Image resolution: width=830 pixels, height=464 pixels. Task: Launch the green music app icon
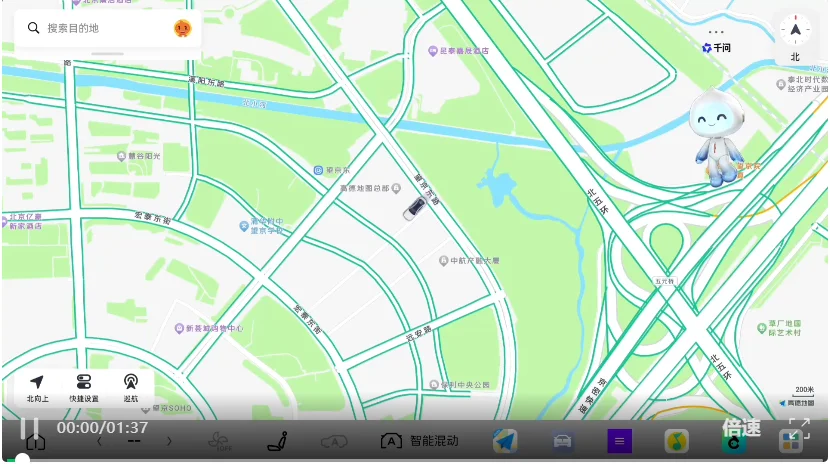[x=676, y=441]
